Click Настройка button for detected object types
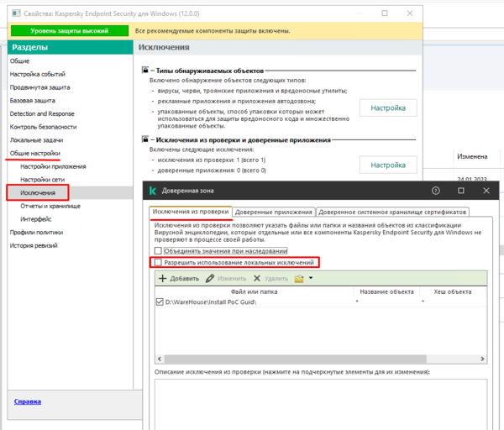Image resolution: width=504 pixels, height=430 pixels. 388,108
